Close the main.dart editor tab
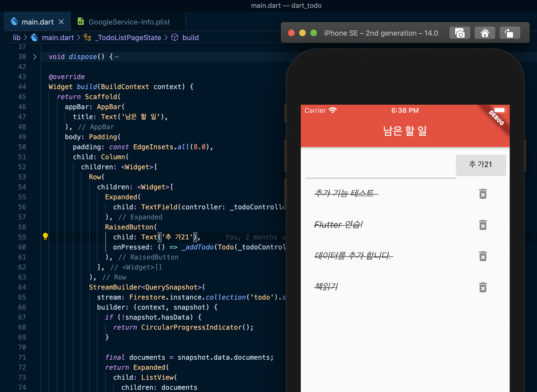This screenshot has height=392, width=537. tap(61, 22)
